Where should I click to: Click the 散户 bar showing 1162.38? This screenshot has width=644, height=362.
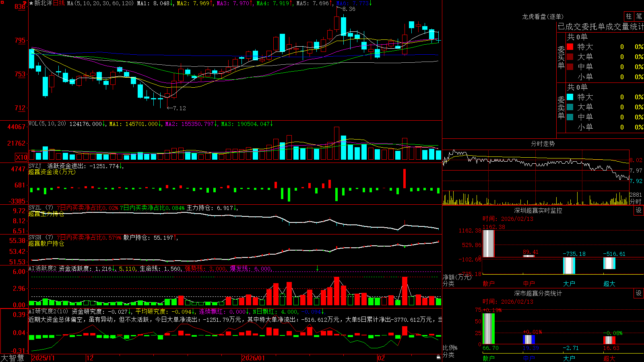488,243
